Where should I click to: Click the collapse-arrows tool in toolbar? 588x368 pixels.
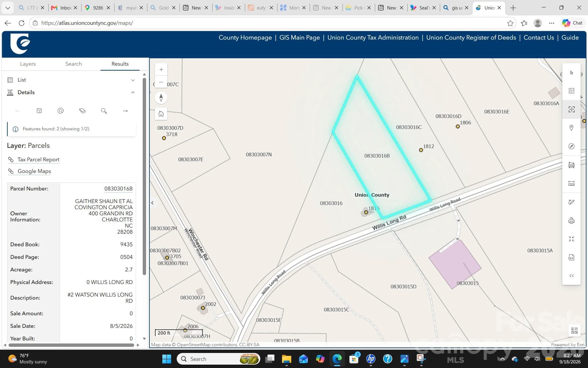(x=571, y=239)
